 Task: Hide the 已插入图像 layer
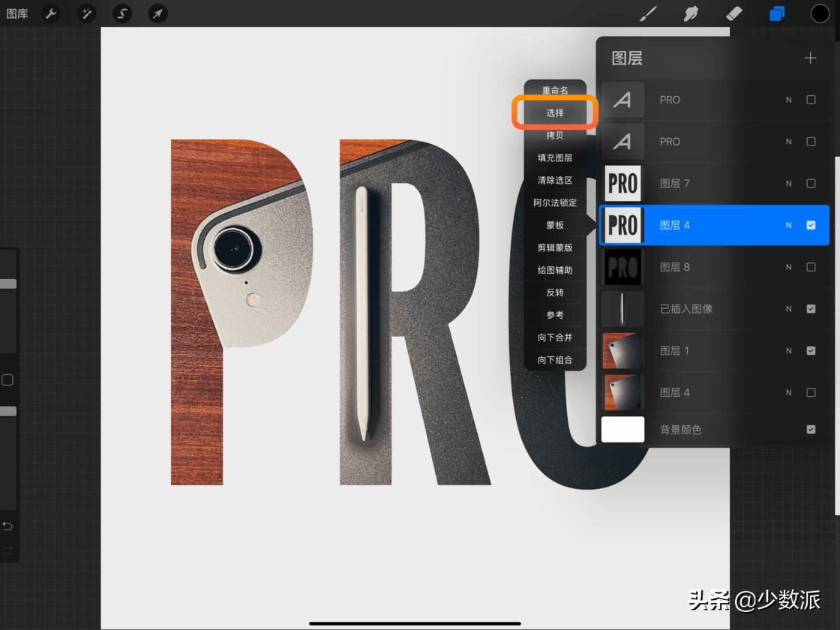pyautogui.click(x=811, y=309)
